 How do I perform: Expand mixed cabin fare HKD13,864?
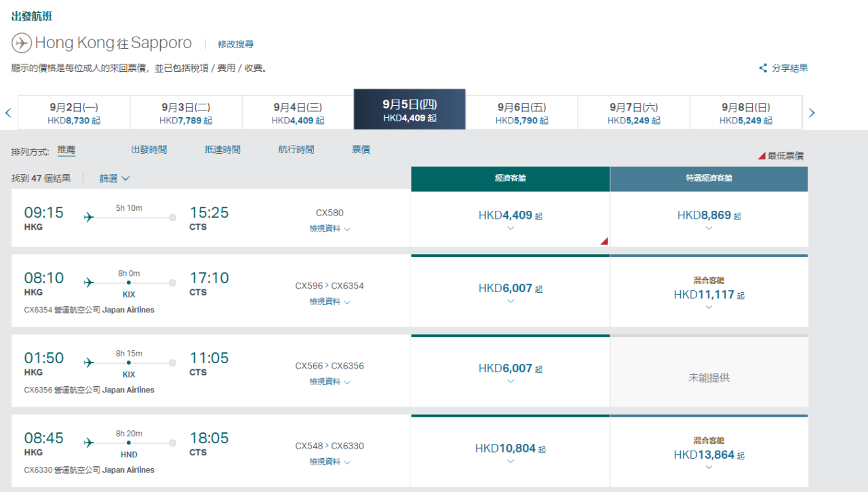(709, 452)
